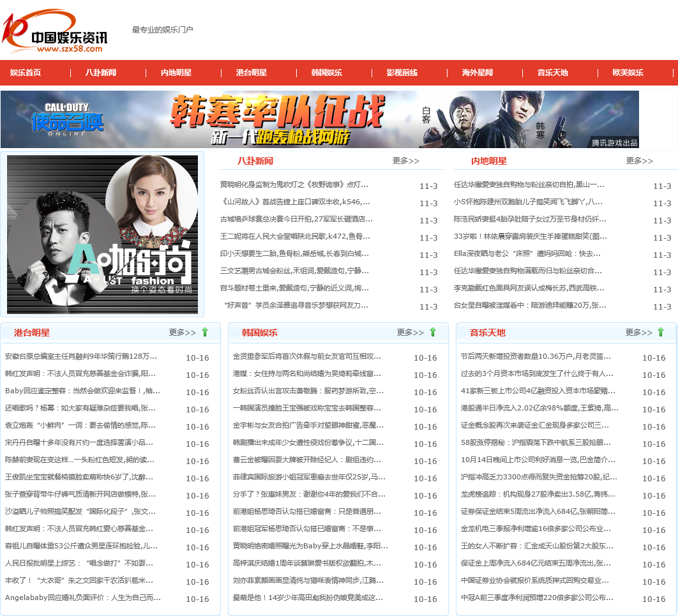Open 李克勤戴红色面具 article
Screen dimensions: 678x616
[x=529, y=289]
